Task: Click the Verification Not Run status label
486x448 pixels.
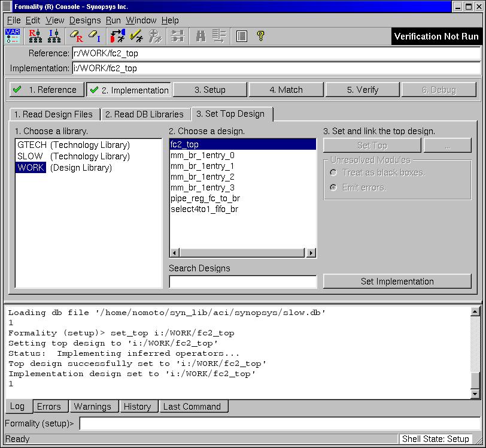Action: point(436,37)
